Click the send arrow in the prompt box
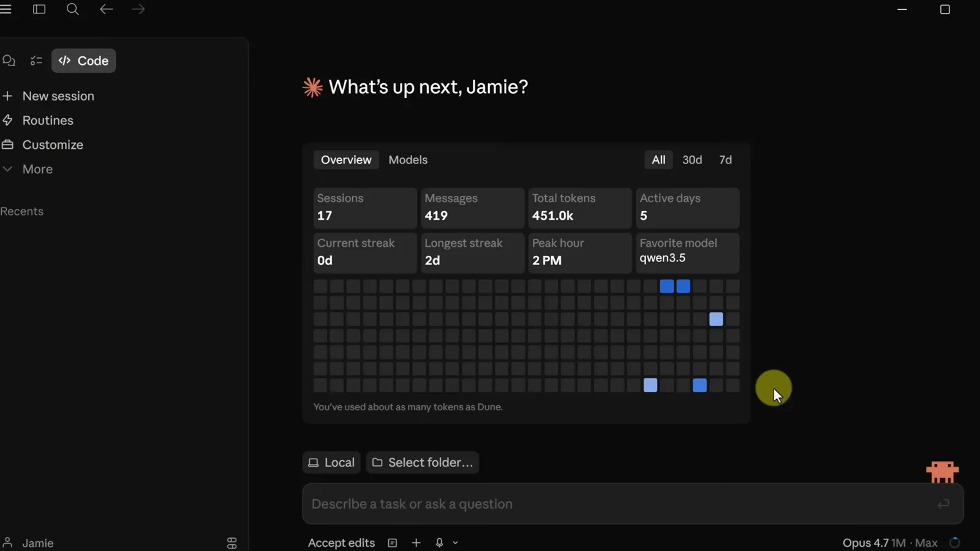Screen dimensions: 980x551 click(x=943, y=504)
